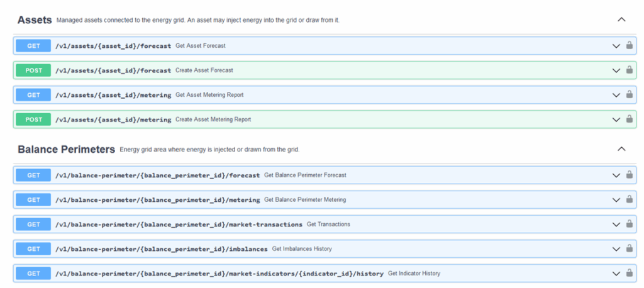Click 'Get Imbalances History' summary text
The width and height of the screenshot is (644, 288).
pos(302,249)
